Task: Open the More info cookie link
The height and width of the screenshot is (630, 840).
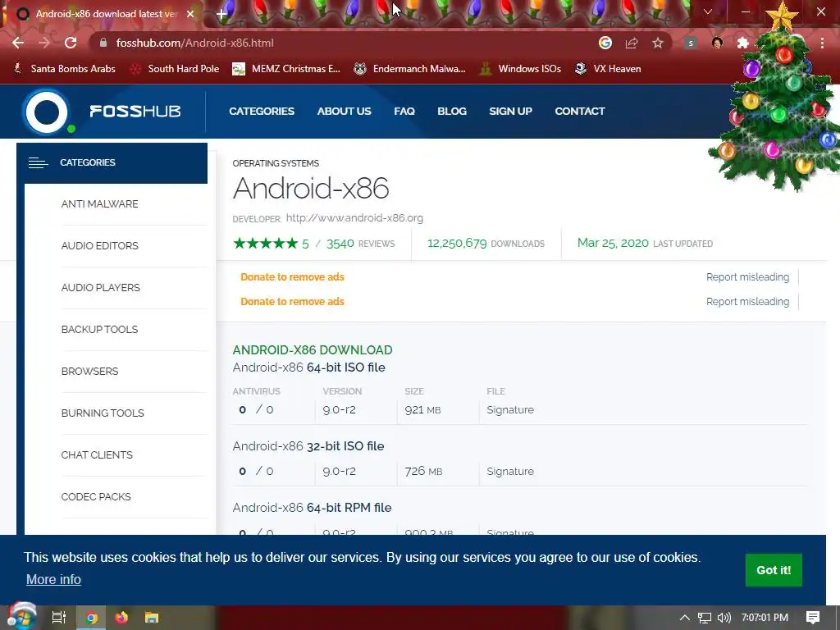Action: tap(53, 580)
